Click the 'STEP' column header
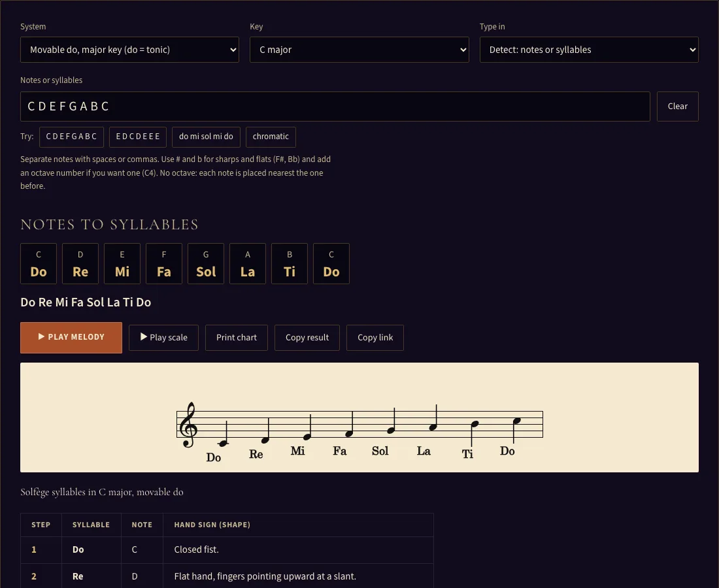 click(x=41, y=525)
